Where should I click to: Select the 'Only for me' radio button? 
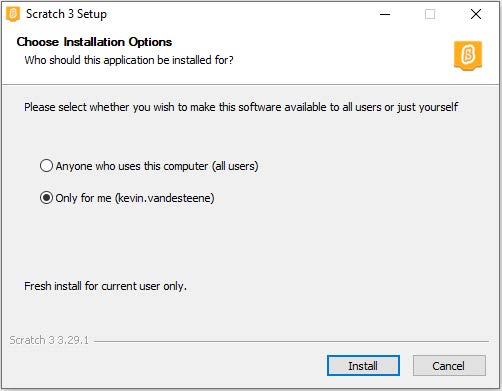pyautogui.click(x=46, y=198)
